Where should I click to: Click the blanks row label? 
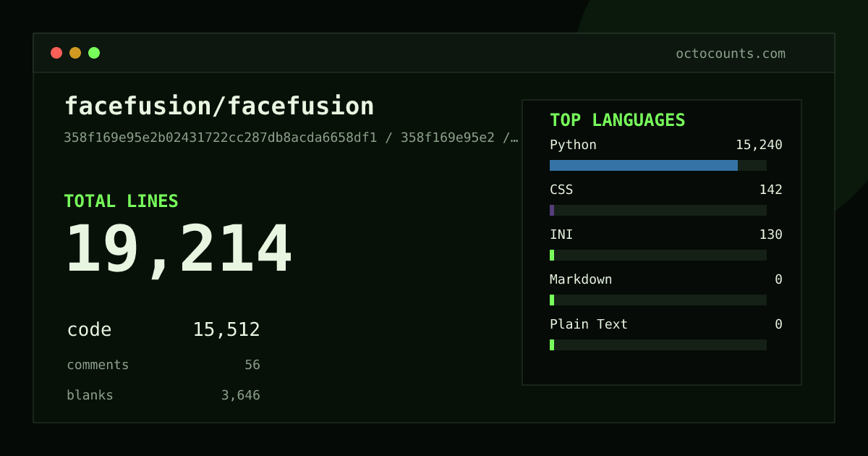[x=90, y=395]
